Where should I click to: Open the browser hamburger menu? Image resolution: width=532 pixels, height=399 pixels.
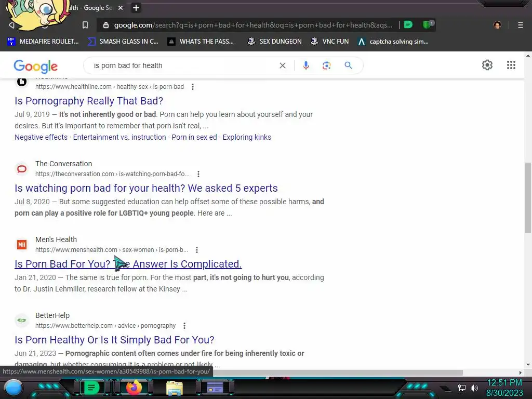click(x=520, y=25)
